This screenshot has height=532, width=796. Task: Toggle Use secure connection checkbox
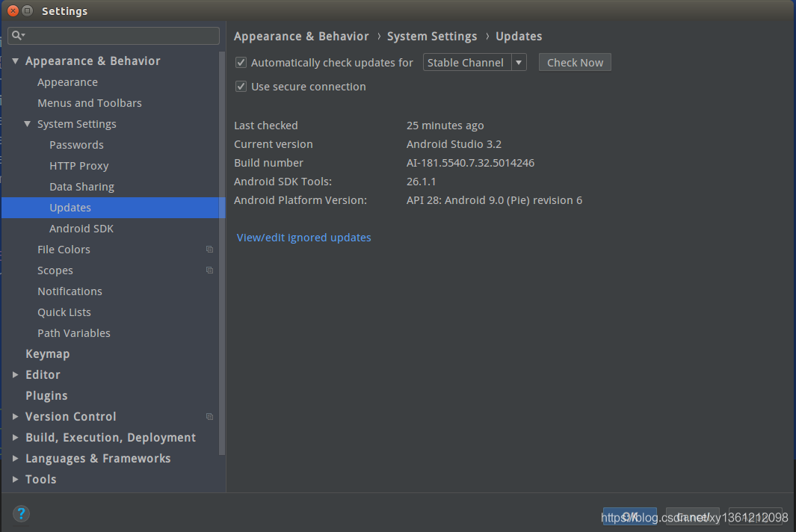coord(241,86)
